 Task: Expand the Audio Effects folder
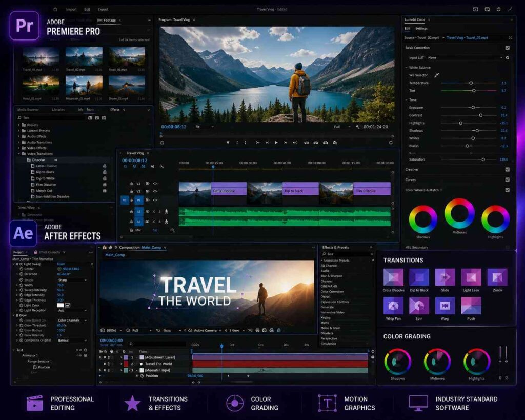point(19,136)
